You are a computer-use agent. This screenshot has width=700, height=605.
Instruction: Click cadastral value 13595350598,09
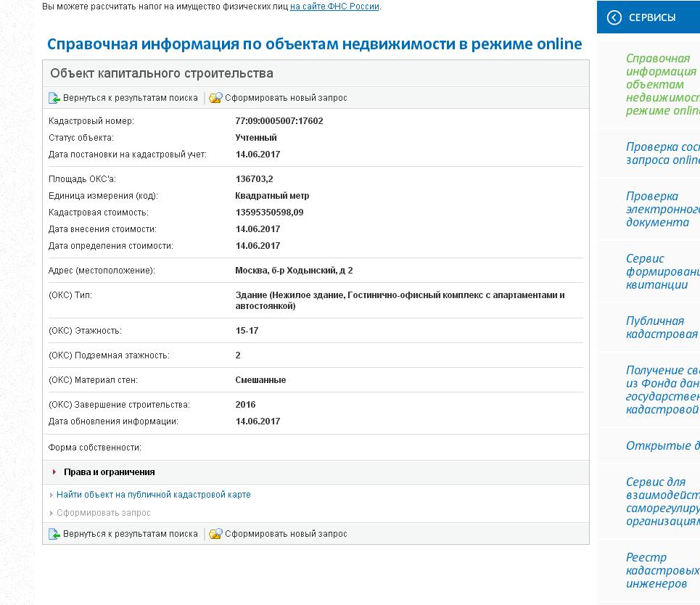(x=269, y=212)
